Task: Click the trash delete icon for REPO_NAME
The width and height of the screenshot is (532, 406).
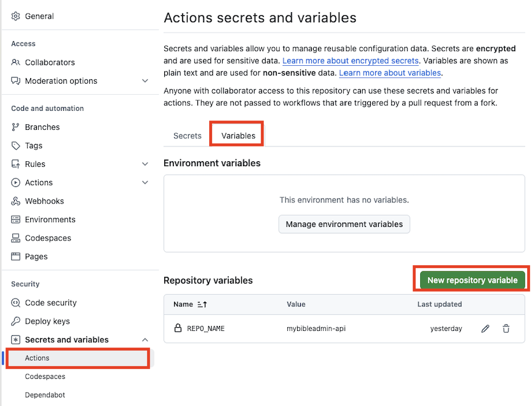Action: click(x=506, y=328)
